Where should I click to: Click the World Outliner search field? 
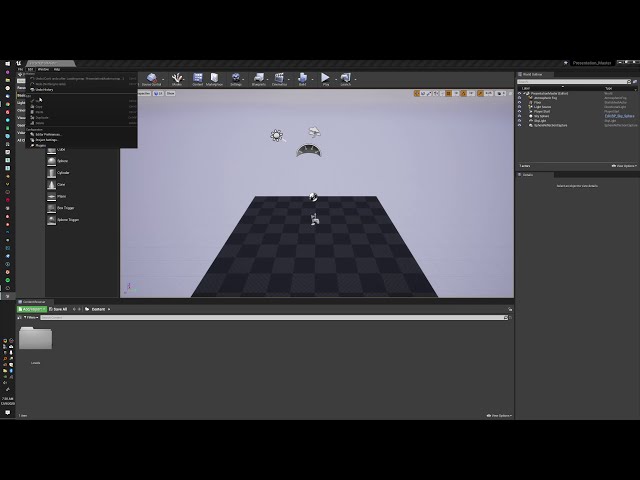pyautogui.click(x=574, y=82)
